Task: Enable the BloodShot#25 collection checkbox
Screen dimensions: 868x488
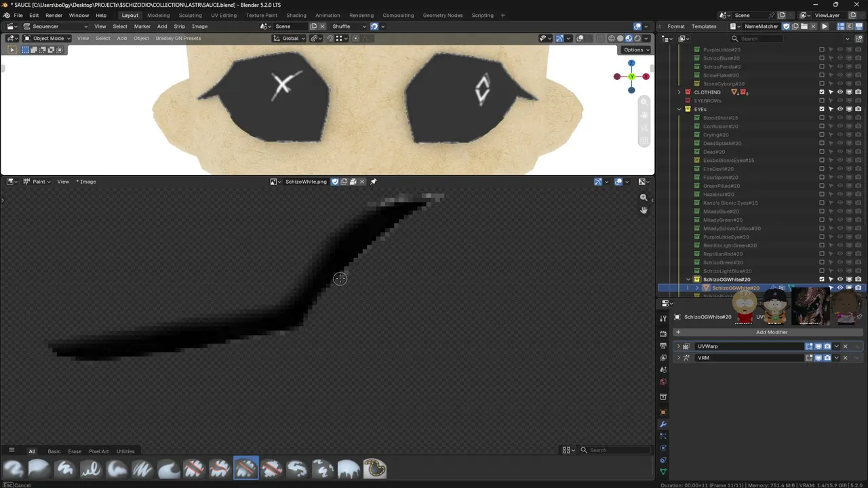Action: [822, 118]
